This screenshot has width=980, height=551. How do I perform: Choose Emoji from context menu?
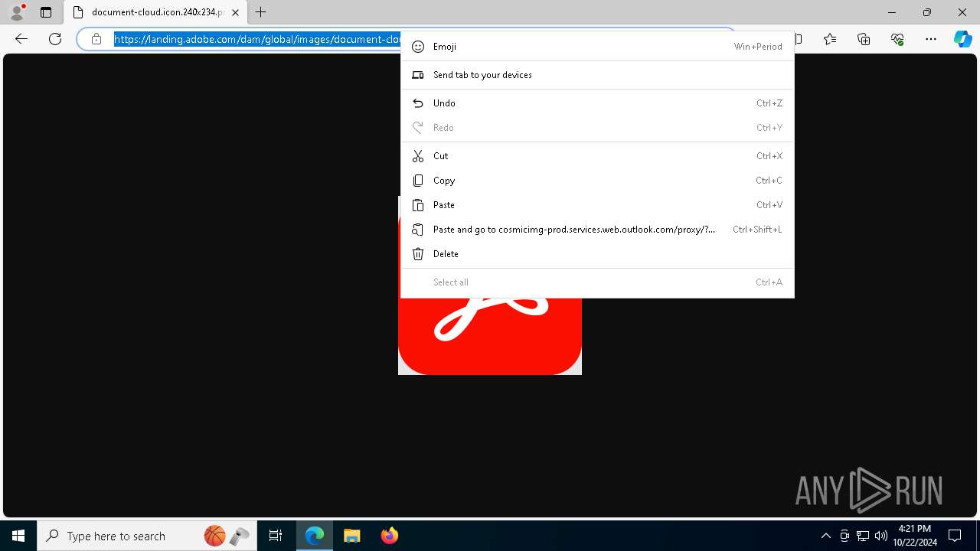coord(597,47)
